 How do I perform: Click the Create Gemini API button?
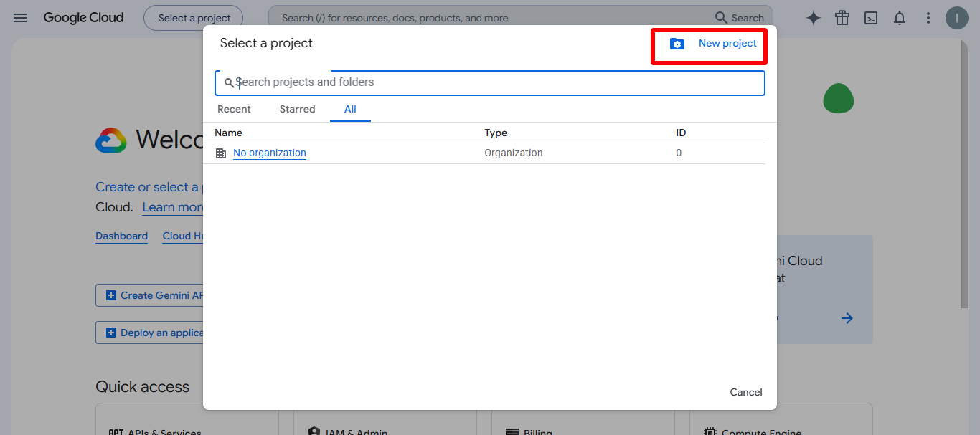pos(150,295)
